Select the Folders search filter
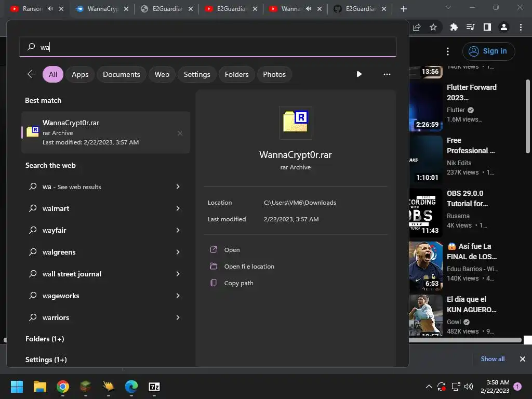The width and height of the screenshot is (532, 399). click(236, 74)
